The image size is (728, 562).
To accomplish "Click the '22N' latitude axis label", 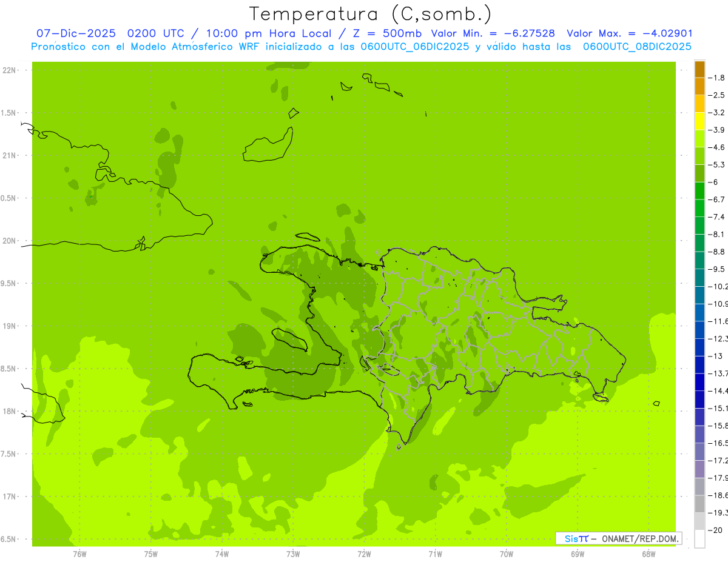I will pos(10,70).
